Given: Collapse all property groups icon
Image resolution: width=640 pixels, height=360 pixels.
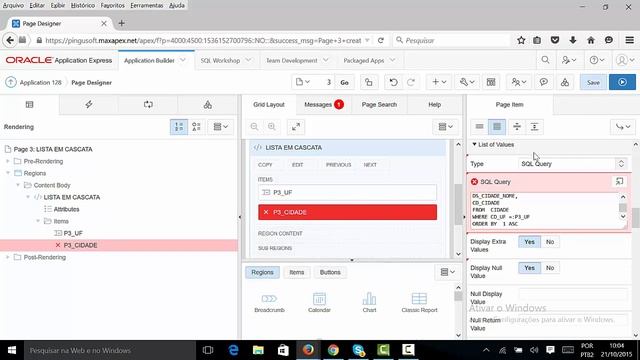Looking at the screenshot, I should pos(517,127).
